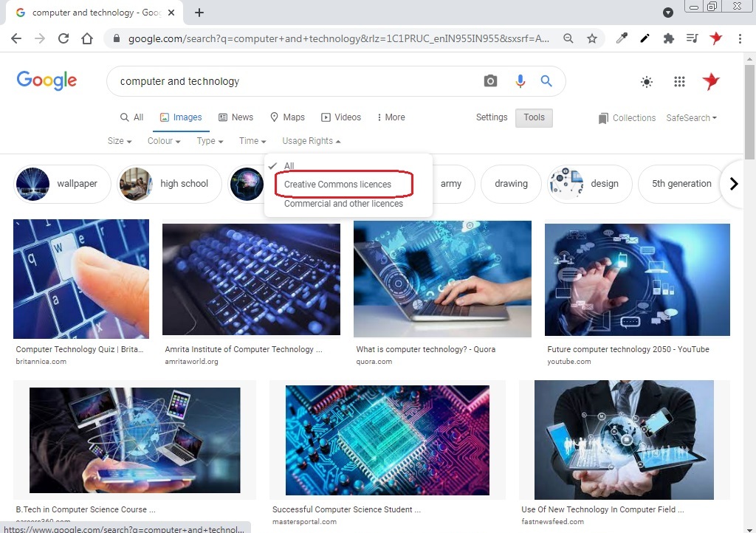The height and width of the screenshot is (533, 756).
Task: Go to the browser home page
Action: pyautogui.click(x=87, y=38)
